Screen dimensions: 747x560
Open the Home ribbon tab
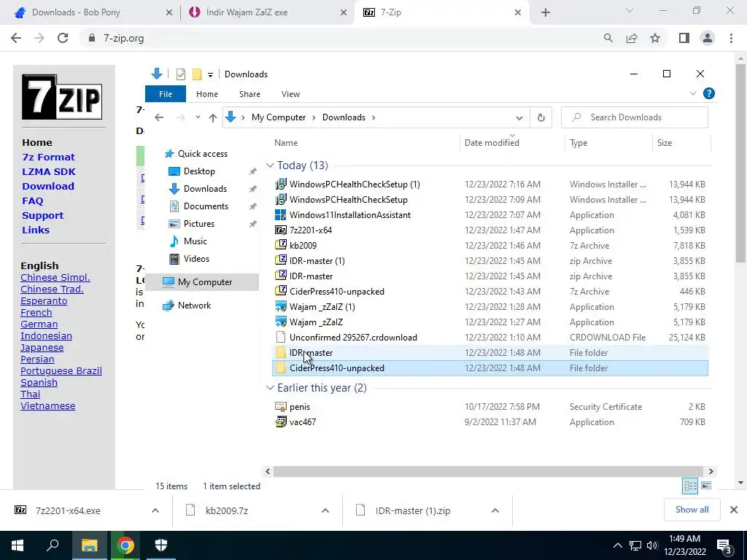[206, 94]
